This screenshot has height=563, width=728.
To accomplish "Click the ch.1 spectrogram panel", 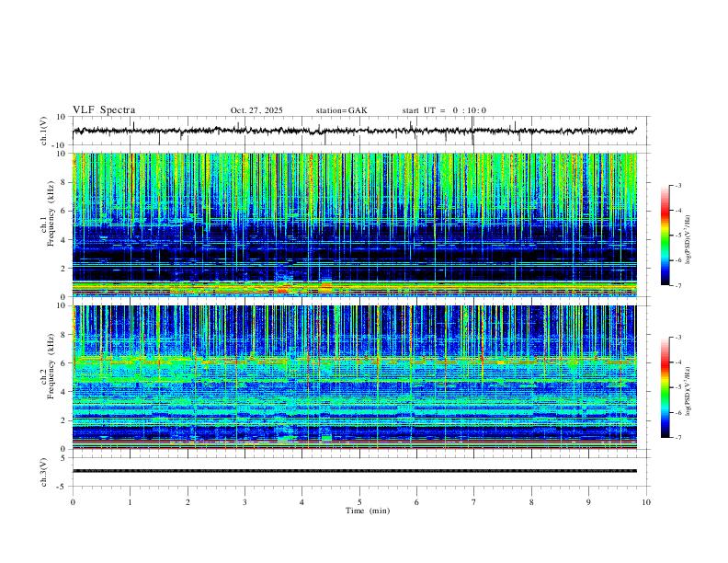I will 354,224.
